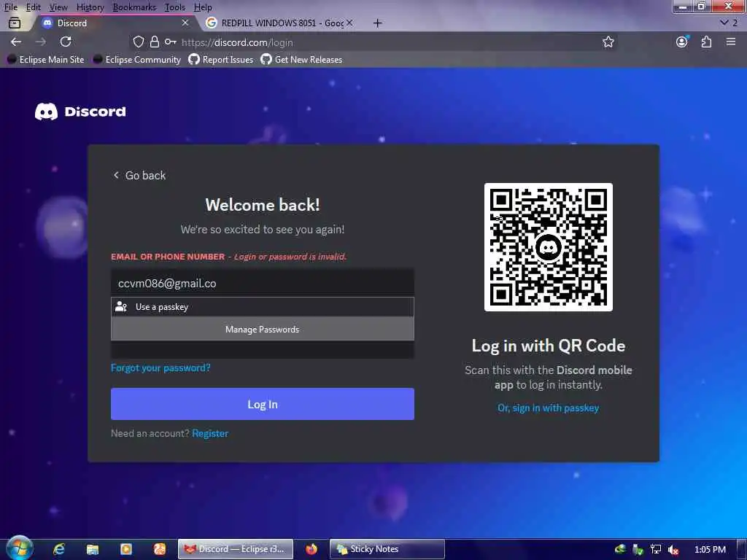
Task: Open the File menu
Action: (x=10, y=7)
